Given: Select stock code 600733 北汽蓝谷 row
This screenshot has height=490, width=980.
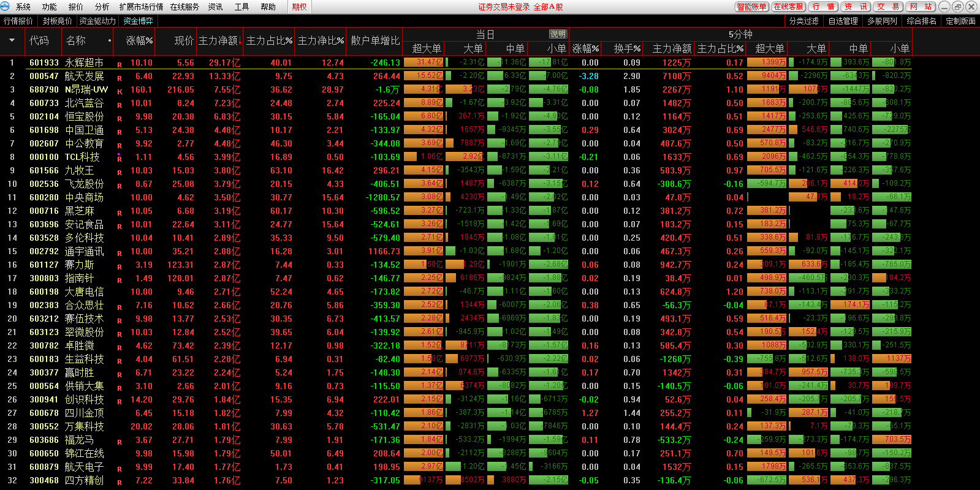Looking at the screenshot, I should (x=44, y=103).
